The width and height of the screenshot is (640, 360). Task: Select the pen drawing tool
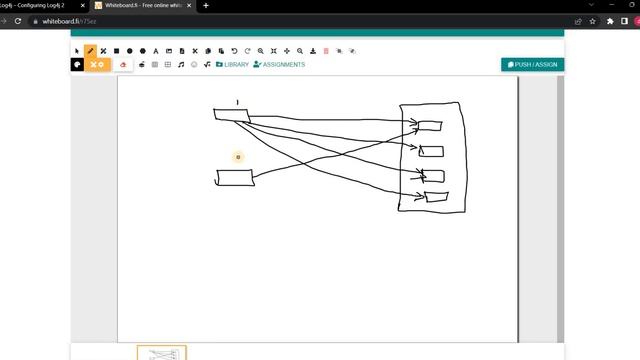(90, 51)
